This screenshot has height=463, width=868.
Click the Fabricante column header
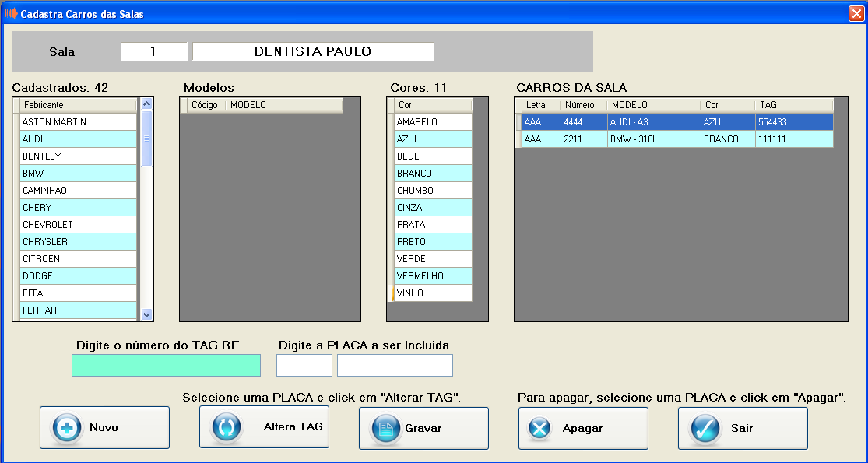pos(78,105)
